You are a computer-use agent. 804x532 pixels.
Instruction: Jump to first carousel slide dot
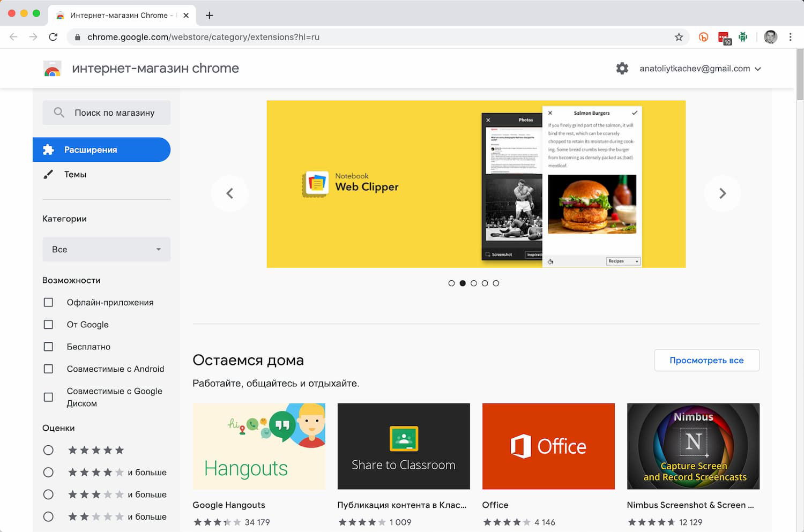click(x=451, y=283)
